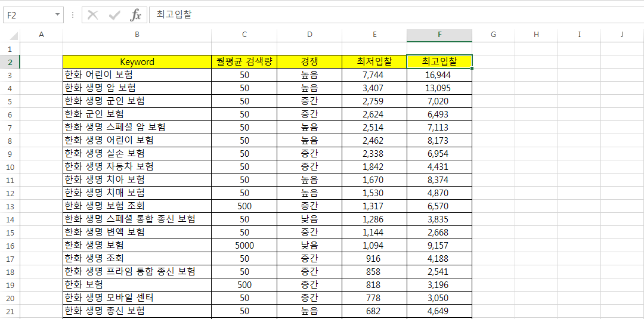Click the formula bar containing 최고입찰
The image size is (644, 319).
[397, 15]
